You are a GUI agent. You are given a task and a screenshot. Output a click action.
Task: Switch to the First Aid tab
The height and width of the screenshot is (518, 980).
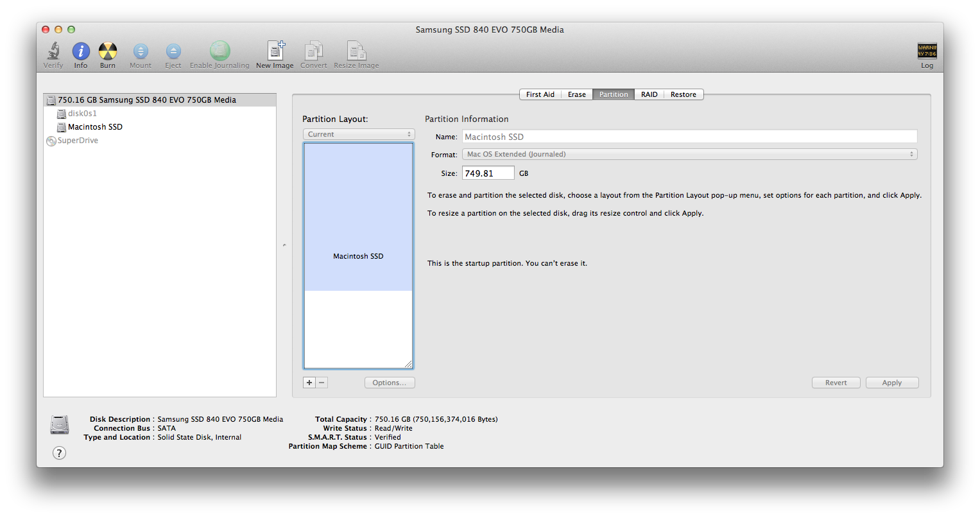tap(540, 94)
